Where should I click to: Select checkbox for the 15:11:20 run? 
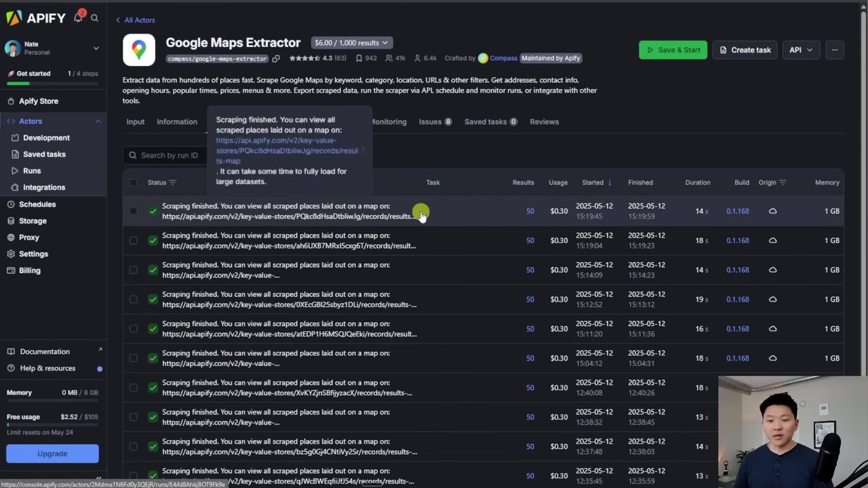coord(133,329)
